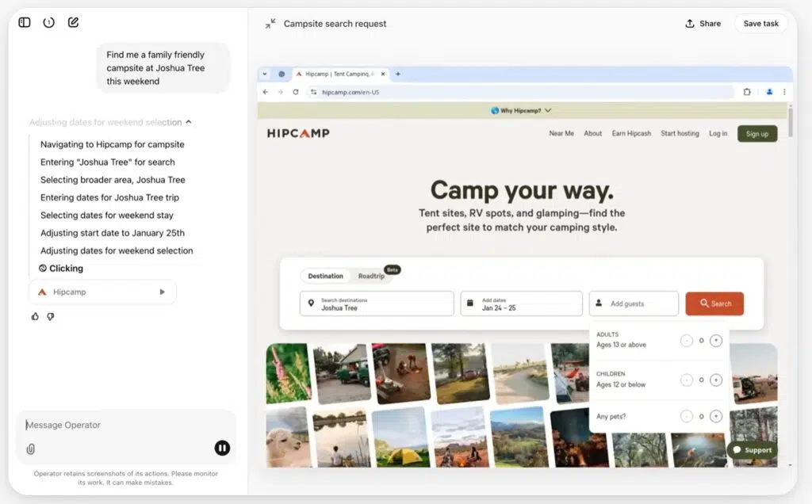
Task: Click the Message Operator input field
Action: coord(119,426)
